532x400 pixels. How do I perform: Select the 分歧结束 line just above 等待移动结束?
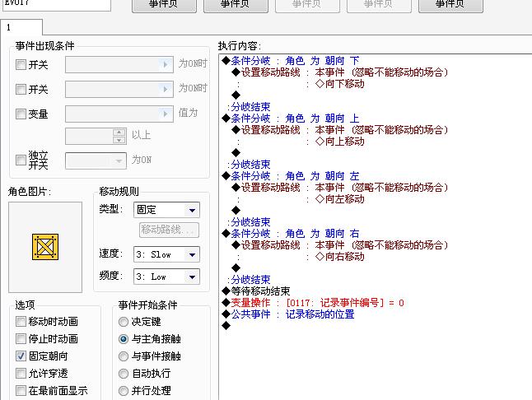pos(249,280)
